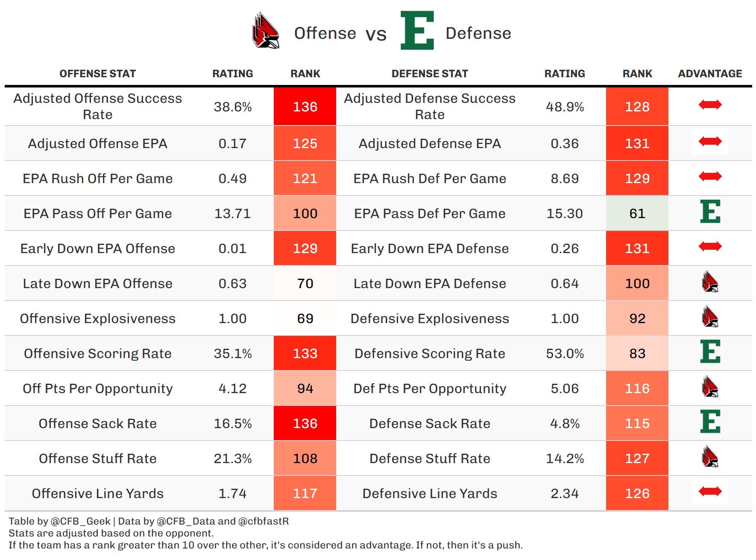Screen dimensions: 756x560
Task: Click the ADVANTAGE column header
Action: coord(710,74)
